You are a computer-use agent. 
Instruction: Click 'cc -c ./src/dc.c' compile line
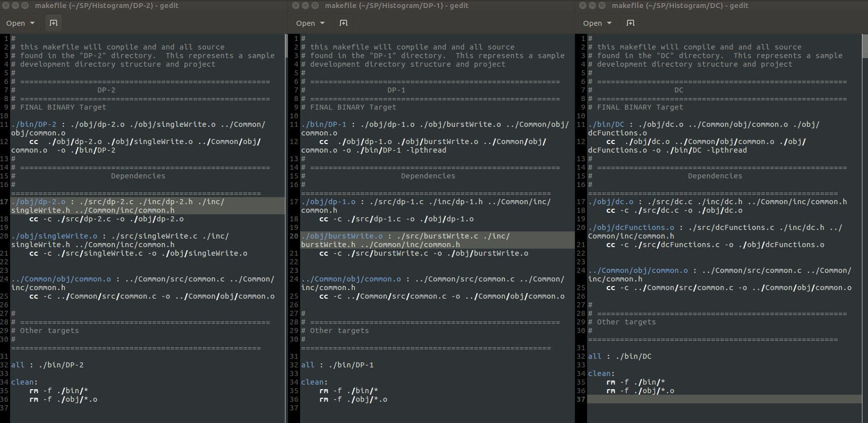[x=674, y=210]
